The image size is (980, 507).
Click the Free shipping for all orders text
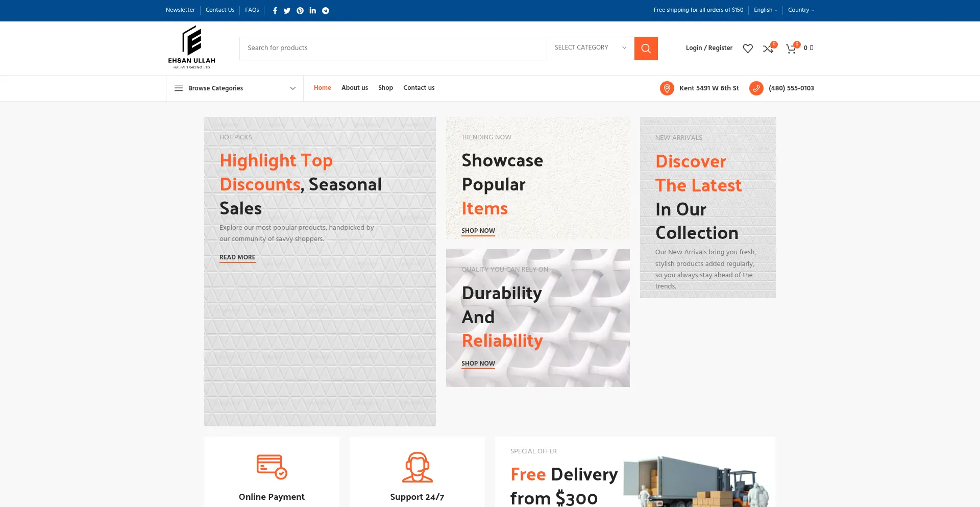(698, 10)
